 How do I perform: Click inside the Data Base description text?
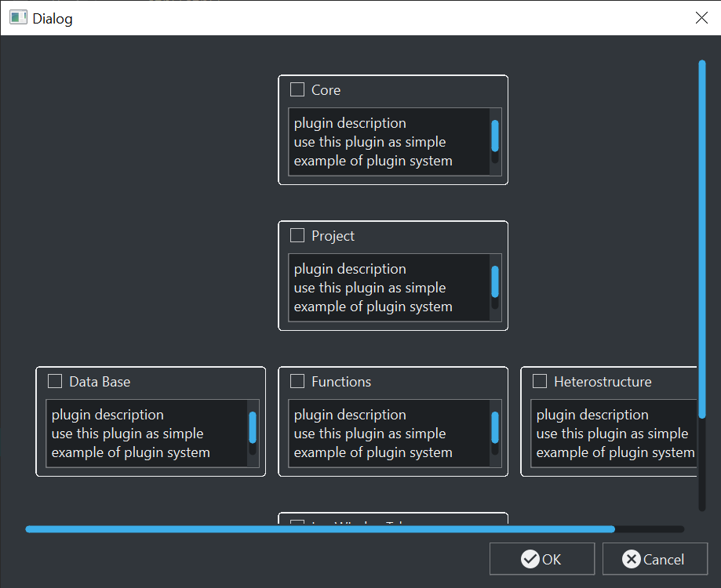coord(147,434)
